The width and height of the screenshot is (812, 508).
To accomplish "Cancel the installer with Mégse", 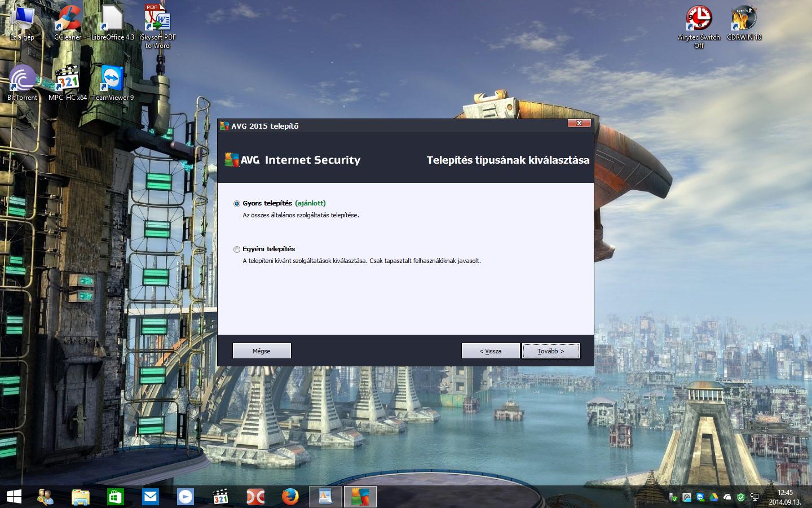I will tap(262, 351).
